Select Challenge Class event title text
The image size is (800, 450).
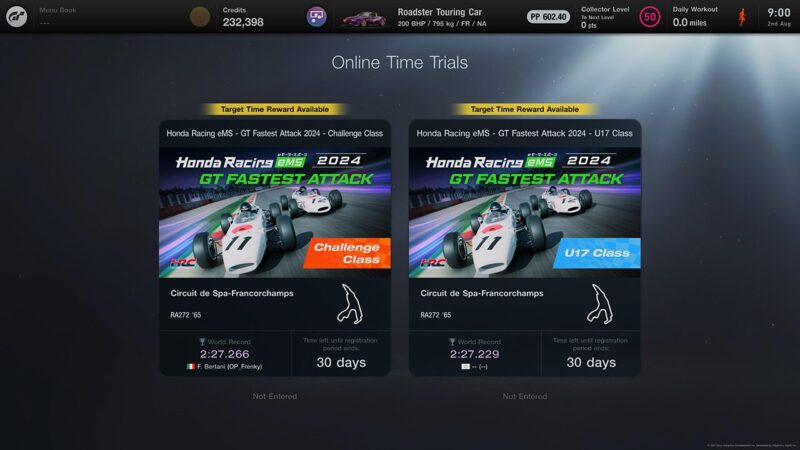click(x=274, y=133)
